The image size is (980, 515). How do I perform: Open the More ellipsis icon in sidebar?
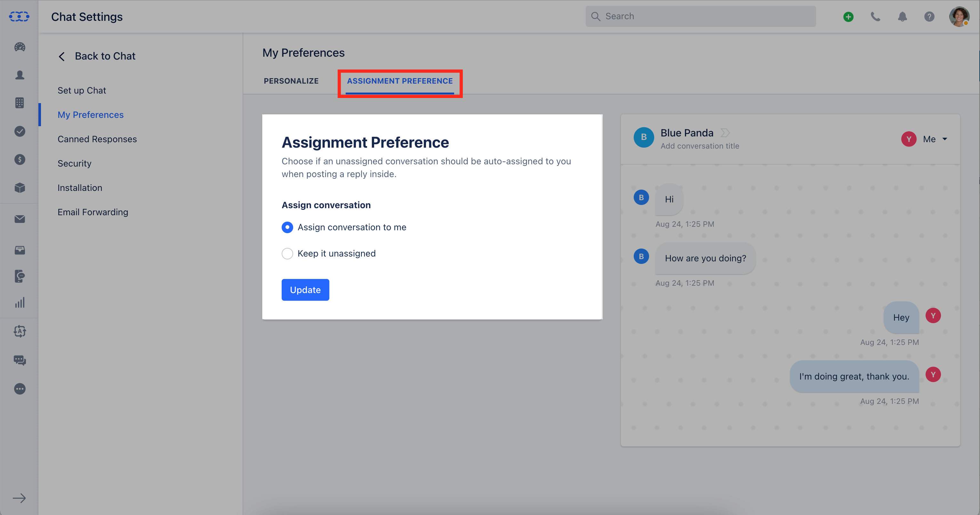click(x=20, y=388)
